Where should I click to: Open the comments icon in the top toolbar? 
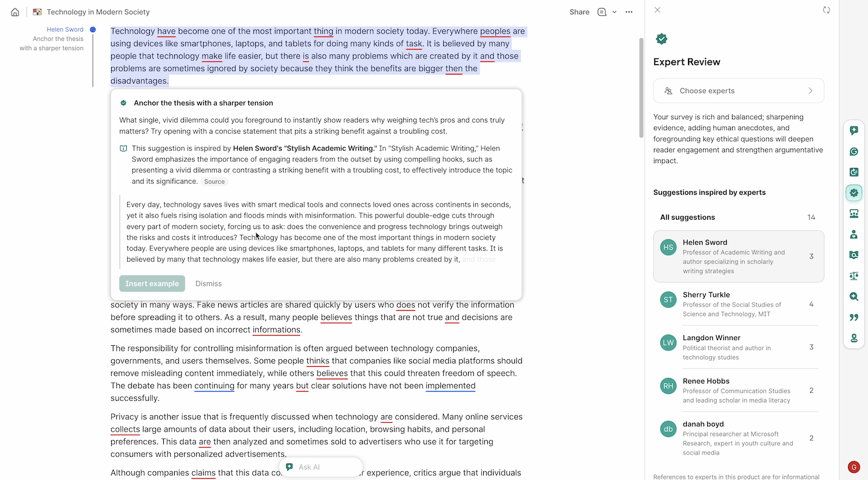pos(602,12)
